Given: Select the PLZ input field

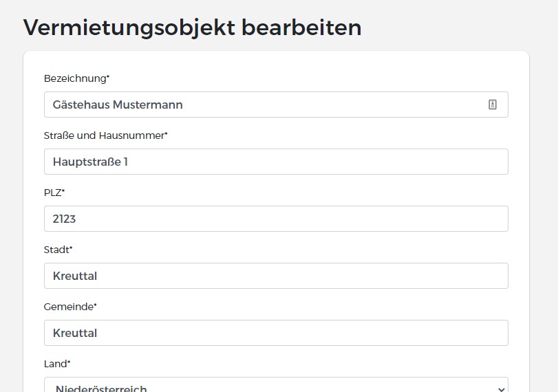Looking at the screenshot, I should pos(276,219).
